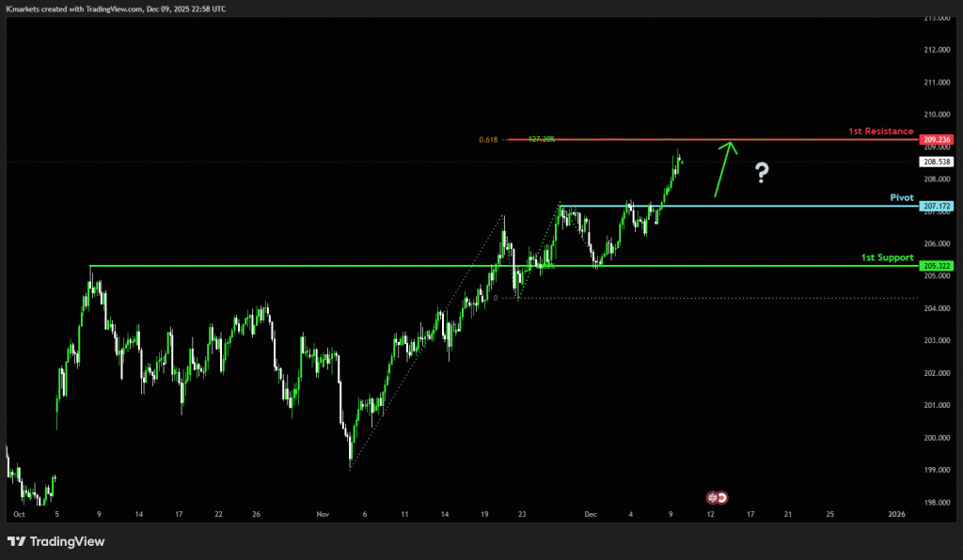
Task: Click the white question mark annotation
Action: click(762, 172)
